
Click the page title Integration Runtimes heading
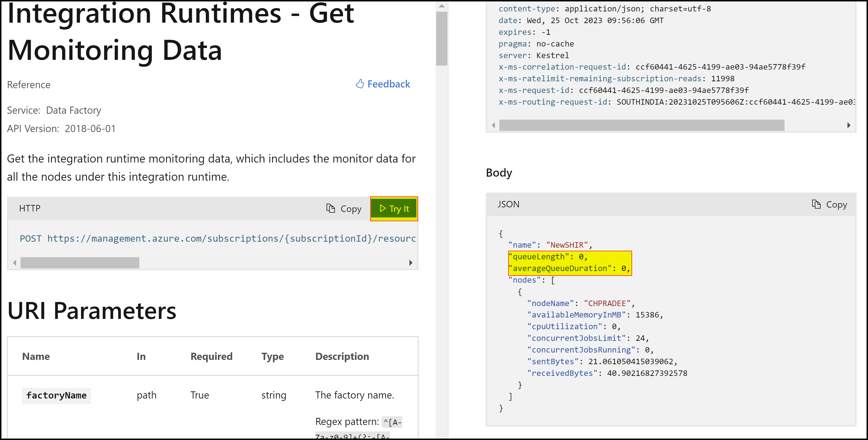pyautogui.click(x=181, y=32)
